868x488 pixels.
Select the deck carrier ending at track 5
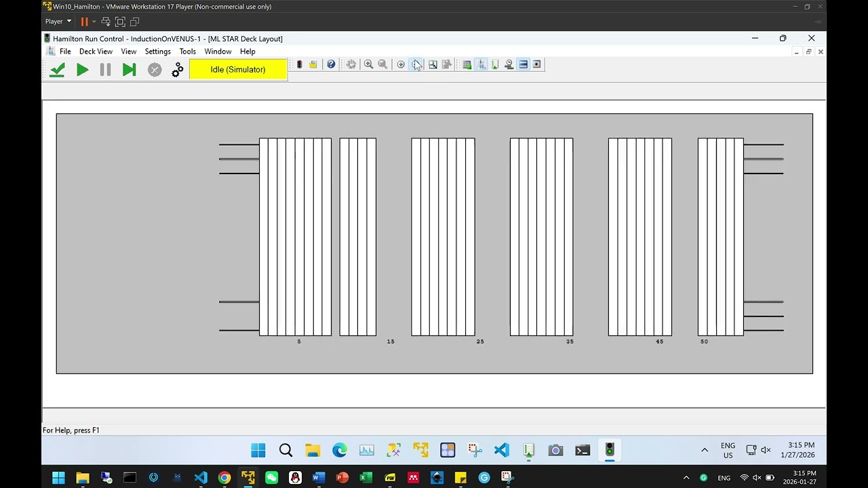(x=295, y=237)
